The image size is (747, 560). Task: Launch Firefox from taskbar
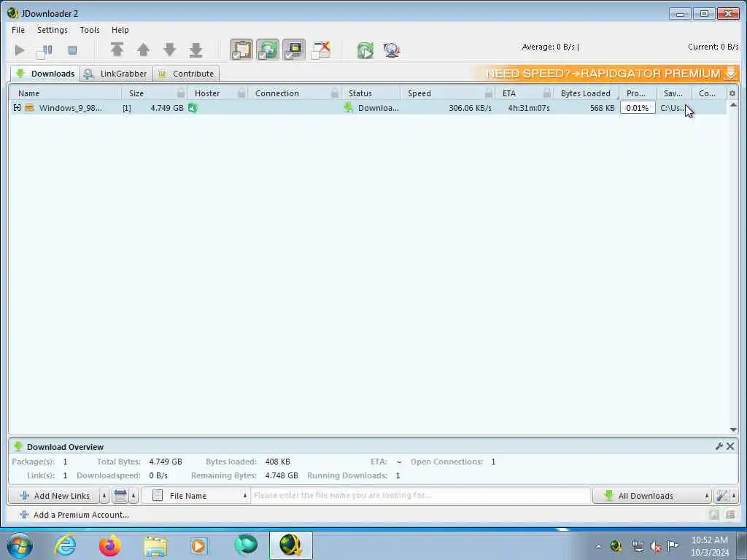click(110, 545)
